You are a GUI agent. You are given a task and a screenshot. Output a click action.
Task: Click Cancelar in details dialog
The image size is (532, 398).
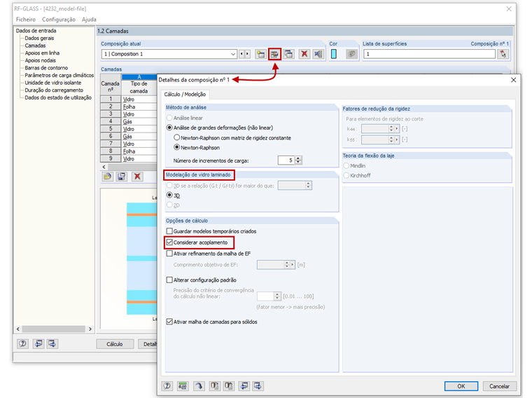coord(499,386)
